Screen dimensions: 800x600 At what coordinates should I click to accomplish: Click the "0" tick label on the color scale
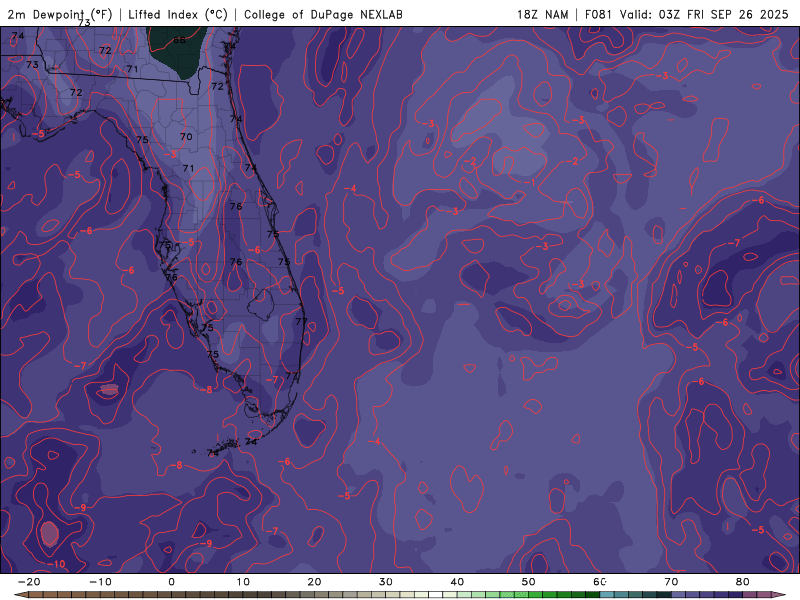pos(171,582)
